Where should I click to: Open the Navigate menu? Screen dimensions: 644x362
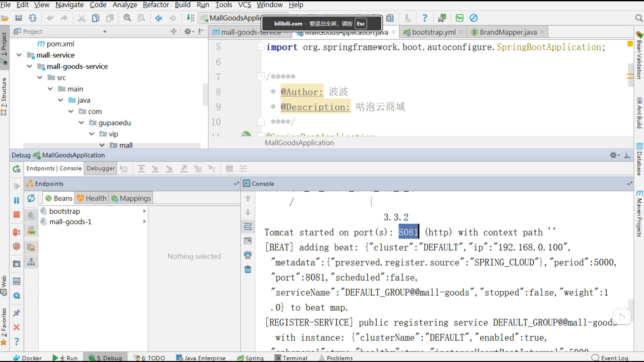coord(69,5)
